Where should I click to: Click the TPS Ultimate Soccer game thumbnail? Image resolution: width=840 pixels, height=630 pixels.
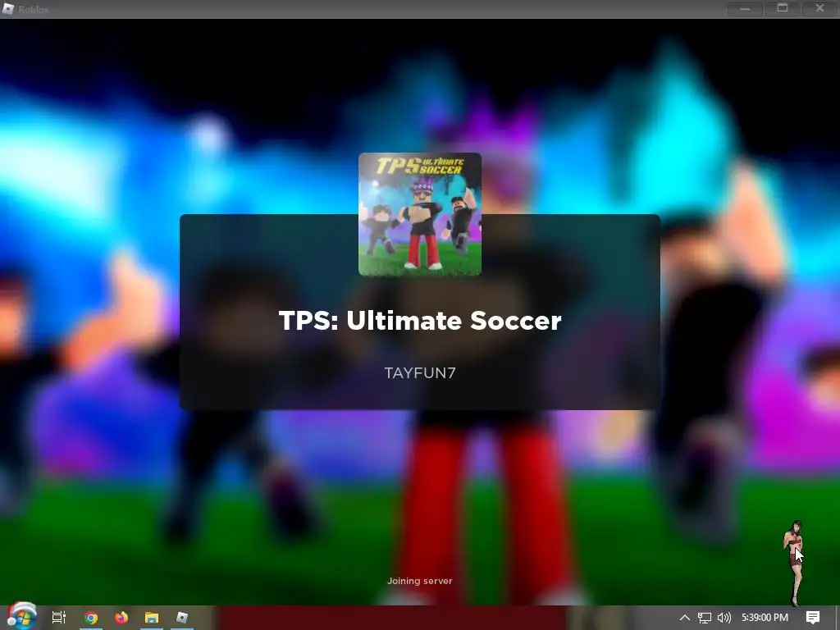pos(420,214)
